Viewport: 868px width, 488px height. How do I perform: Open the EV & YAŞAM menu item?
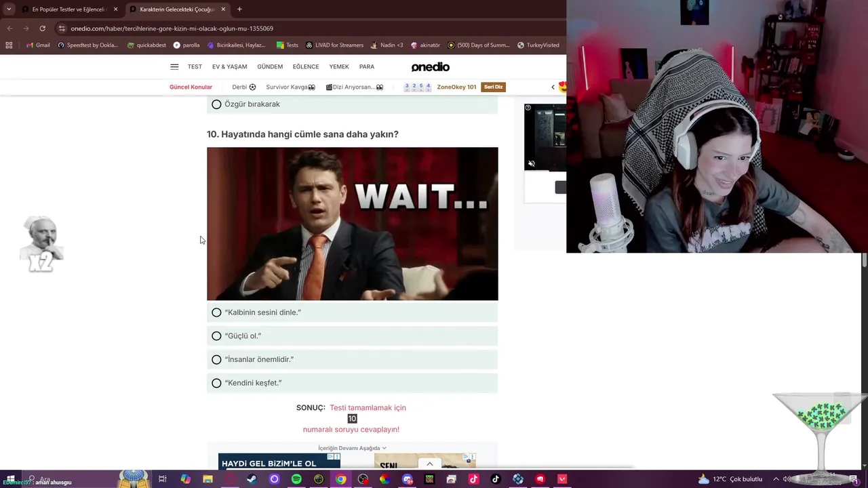pyautogui.click(x=229, y=66)
